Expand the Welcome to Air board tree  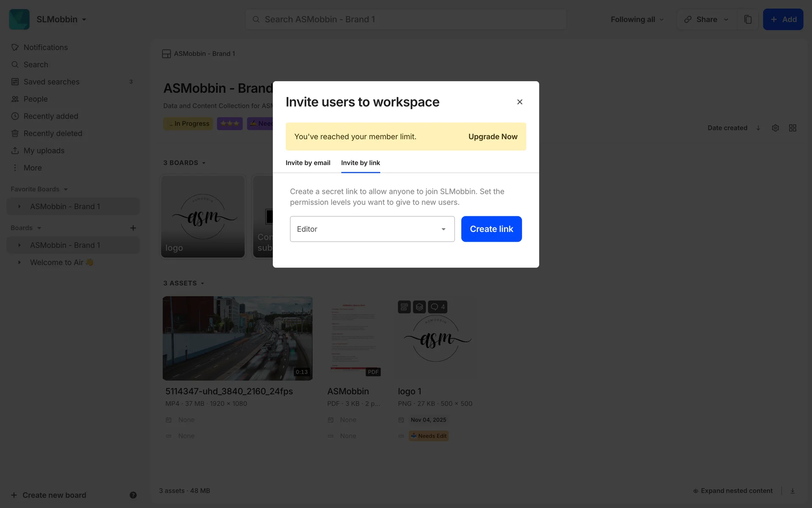pos(19,262)
